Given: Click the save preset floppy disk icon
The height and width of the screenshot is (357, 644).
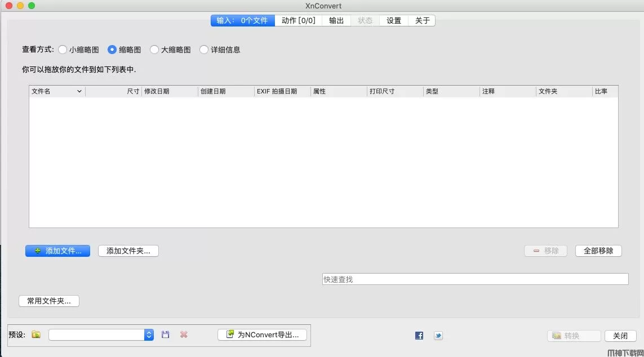Looking at the screenshot, I should [x=165, y=334].
